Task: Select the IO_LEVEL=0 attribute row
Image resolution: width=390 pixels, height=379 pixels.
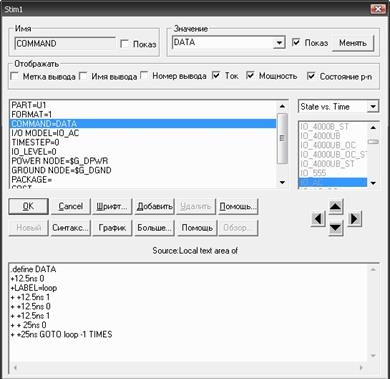Action: click(x=143, y=152)
